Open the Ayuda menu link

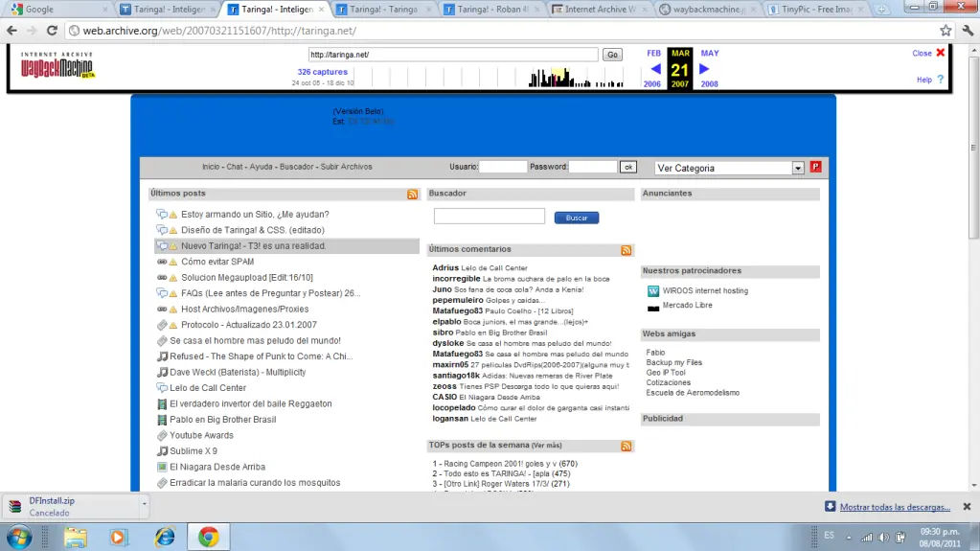click(262, 167)
